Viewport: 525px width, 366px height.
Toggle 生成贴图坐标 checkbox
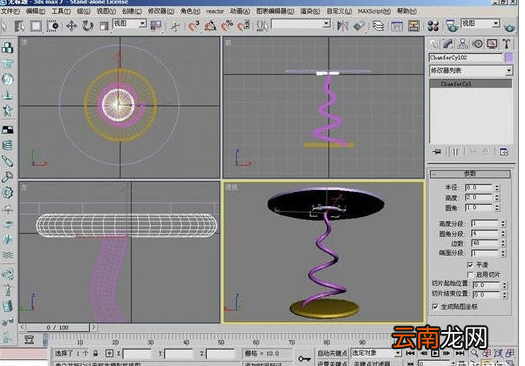coord(435,306)
